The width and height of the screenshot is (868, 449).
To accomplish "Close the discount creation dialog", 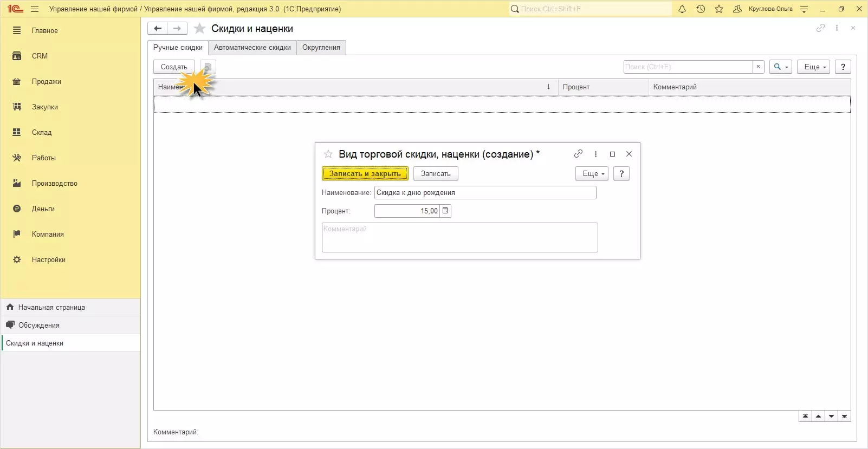I will (629, 154).
